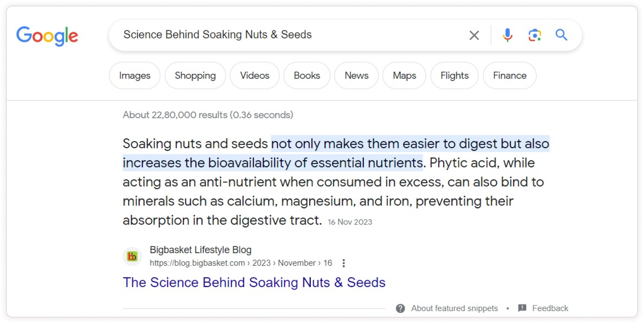This screenshot has height=324, width=644.
Task: Clear search with the X icon
Action: tap(474, 35)
